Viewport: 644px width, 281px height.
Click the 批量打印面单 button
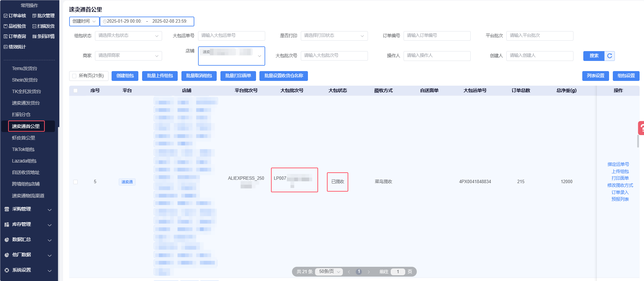click(238, 76)
